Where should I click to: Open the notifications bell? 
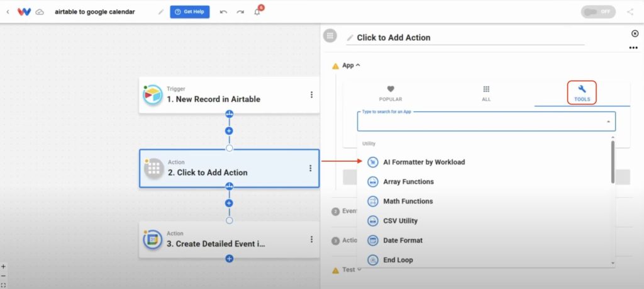pyautogui.click(x=257, y=12)
